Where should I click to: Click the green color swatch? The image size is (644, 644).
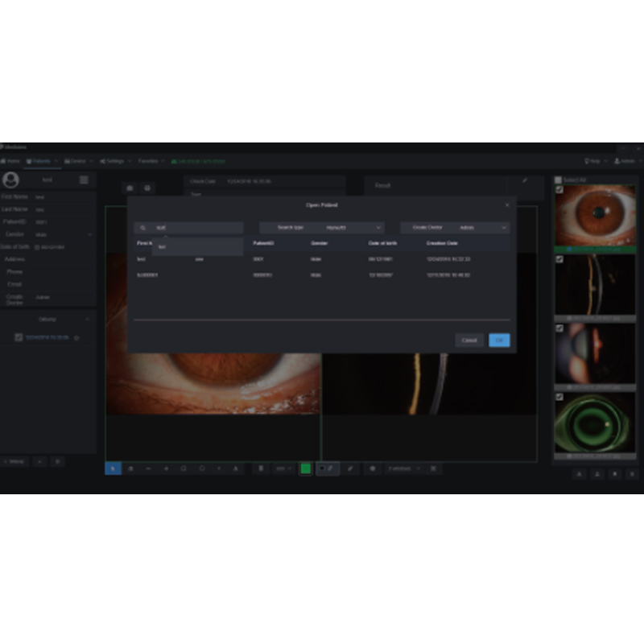click(x=308, y=468)
